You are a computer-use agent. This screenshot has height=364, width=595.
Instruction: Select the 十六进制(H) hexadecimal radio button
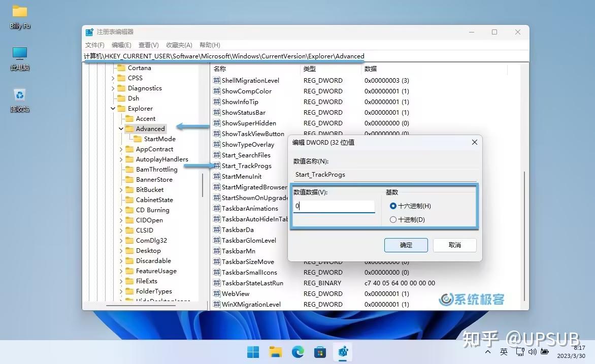pos(393,206)
